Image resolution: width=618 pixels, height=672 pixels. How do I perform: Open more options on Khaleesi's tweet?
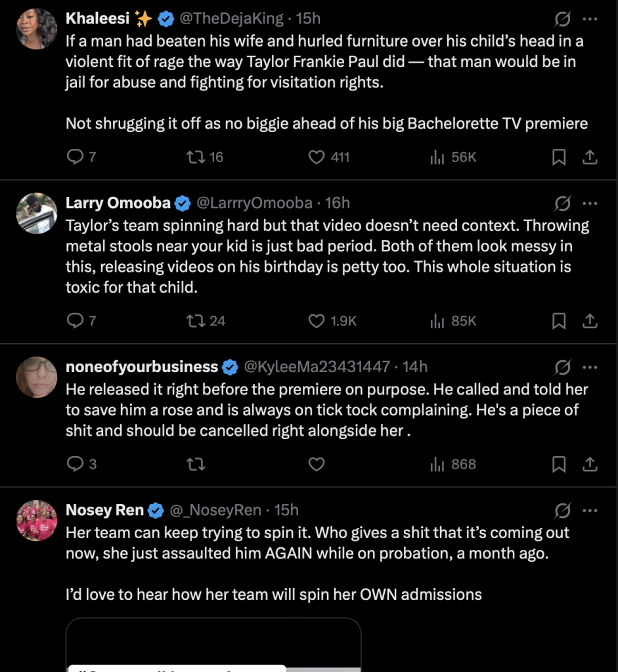[590, 19]
